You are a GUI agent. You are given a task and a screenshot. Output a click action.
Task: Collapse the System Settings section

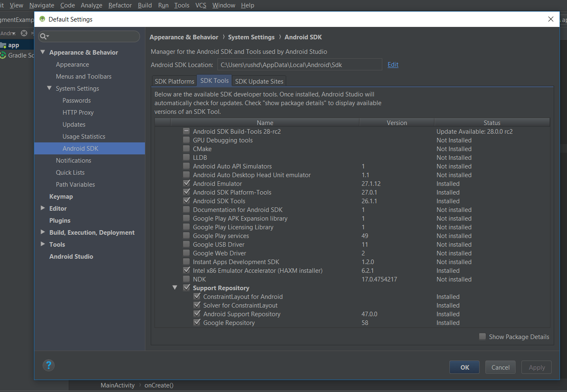coord(49,88)
